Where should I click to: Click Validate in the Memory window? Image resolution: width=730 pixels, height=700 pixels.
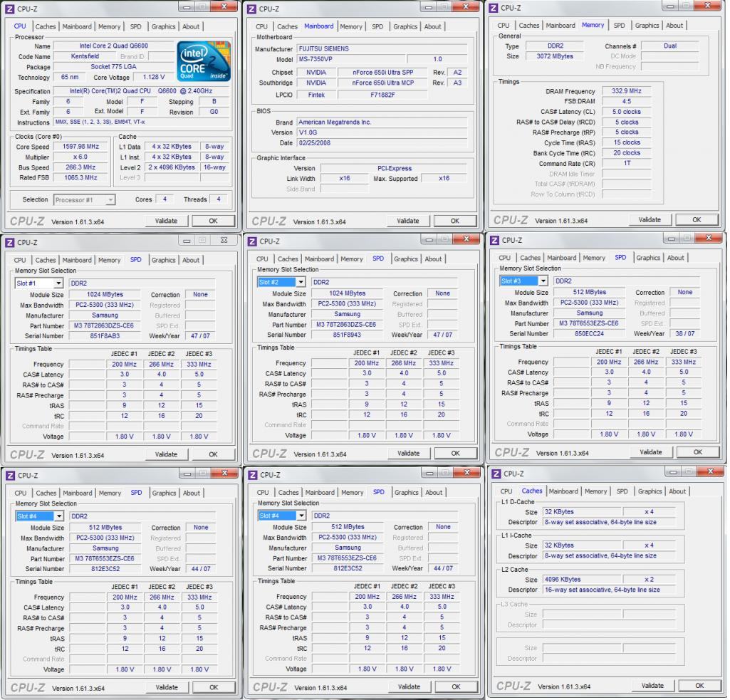coord(650,219)
